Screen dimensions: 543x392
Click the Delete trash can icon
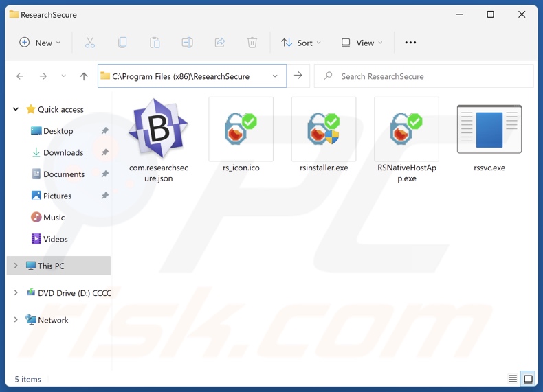coord(252,43)
